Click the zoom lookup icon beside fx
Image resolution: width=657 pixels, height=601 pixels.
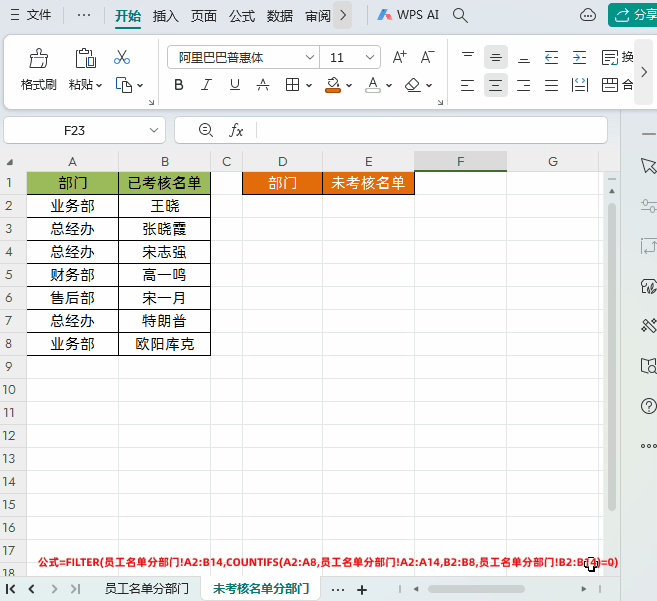click(206, 130)
